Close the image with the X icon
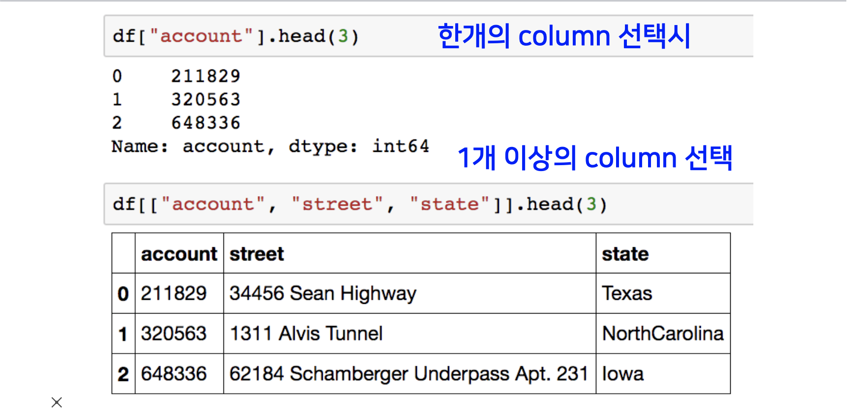Viewport: 868px width, 408px height. click(57, 402)
